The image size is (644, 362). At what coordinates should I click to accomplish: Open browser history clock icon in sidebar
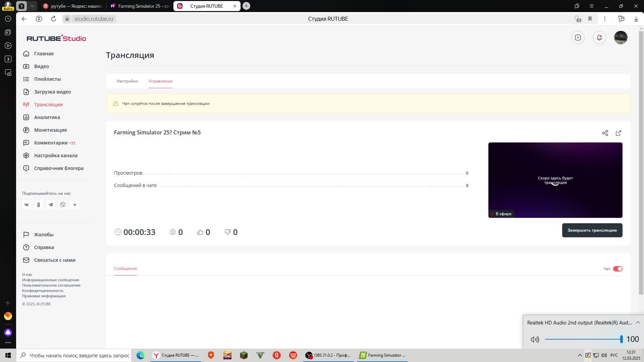[x=8, y=19]
